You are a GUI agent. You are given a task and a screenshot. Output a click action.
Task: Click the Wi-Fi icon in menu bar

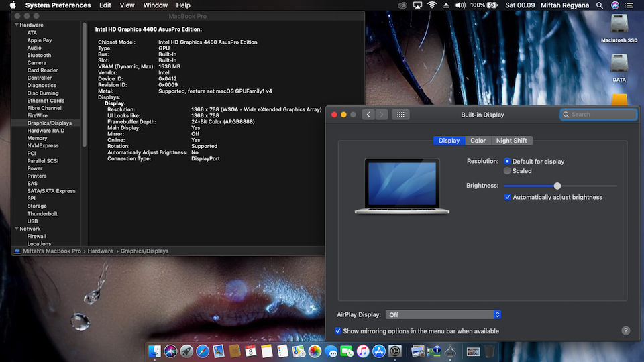pos(431,5)
